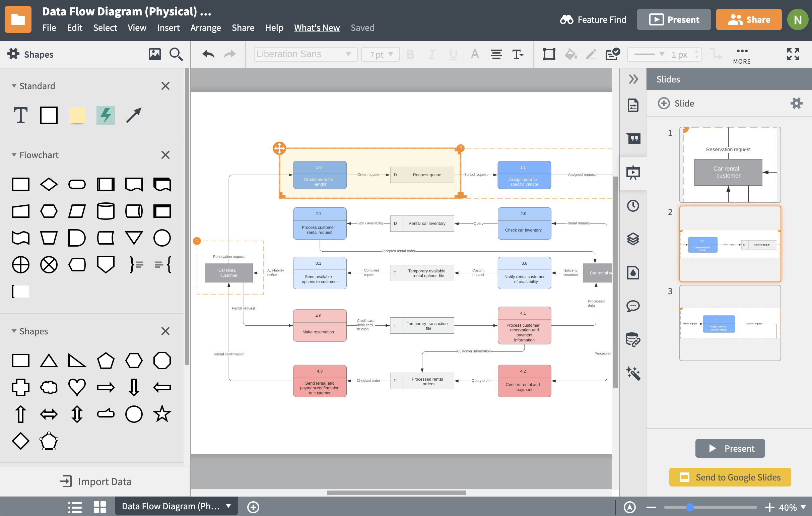Toggle underline text formatting
The width and height of the screenshot is (812, 516).
[453, 54]
